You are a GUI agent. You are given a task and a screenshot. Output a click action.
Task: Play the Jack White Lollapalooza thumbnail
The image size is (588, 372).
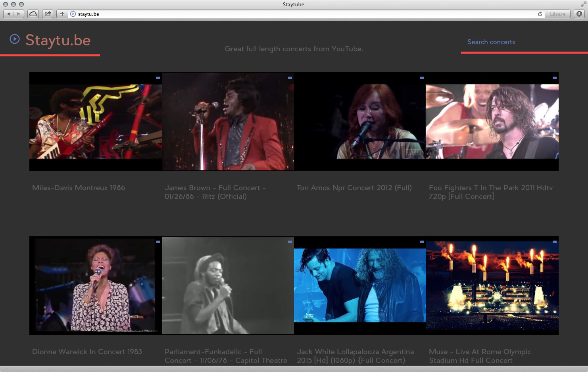[360, 285]
